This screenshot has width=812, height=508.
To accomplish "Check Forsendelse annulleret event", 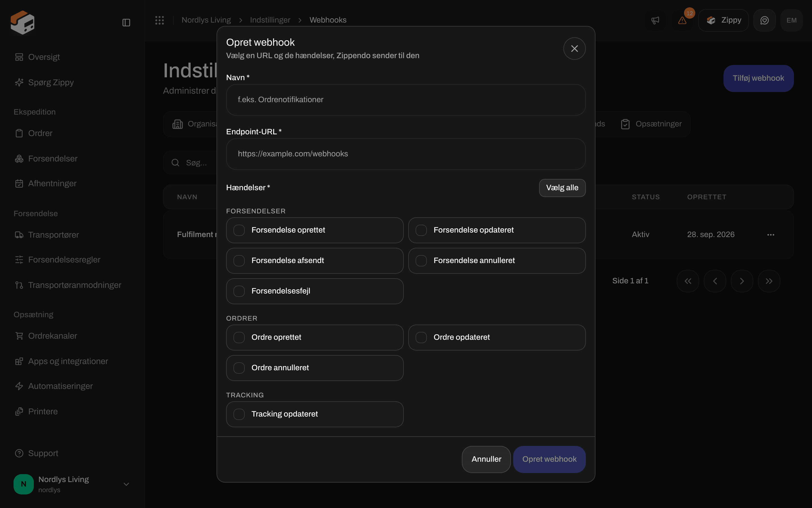I will point(497,261).
